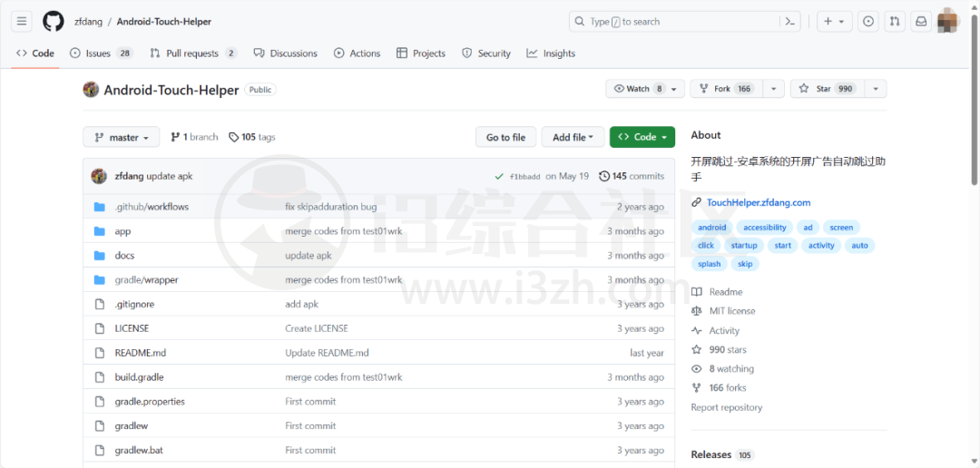Click the accessibility topic tag
The image size is (980, 468).
pyautogui.click(x=764, y=228)
